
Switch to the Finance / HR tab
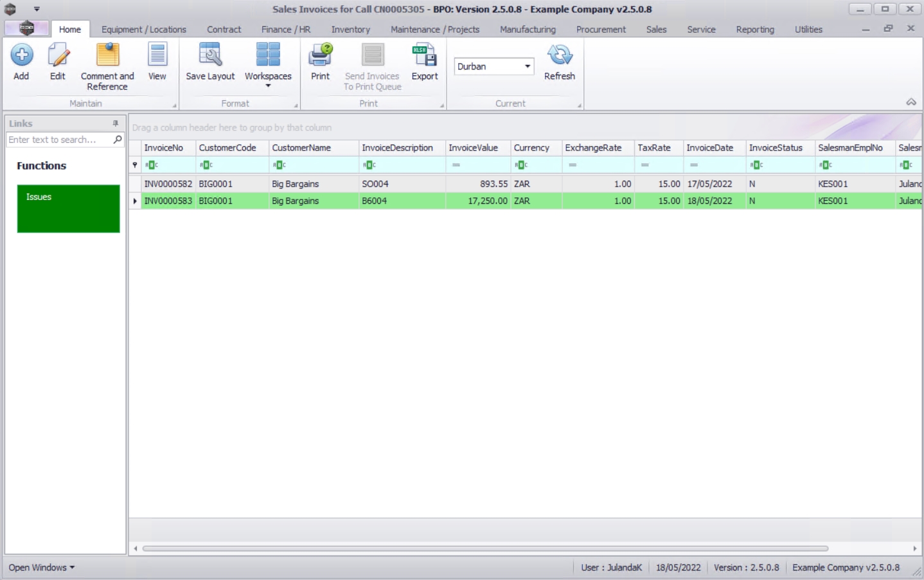286,30
